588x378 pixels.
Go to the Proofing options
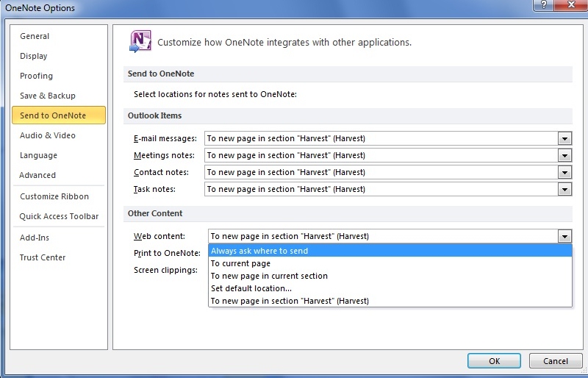click(36, 76)
